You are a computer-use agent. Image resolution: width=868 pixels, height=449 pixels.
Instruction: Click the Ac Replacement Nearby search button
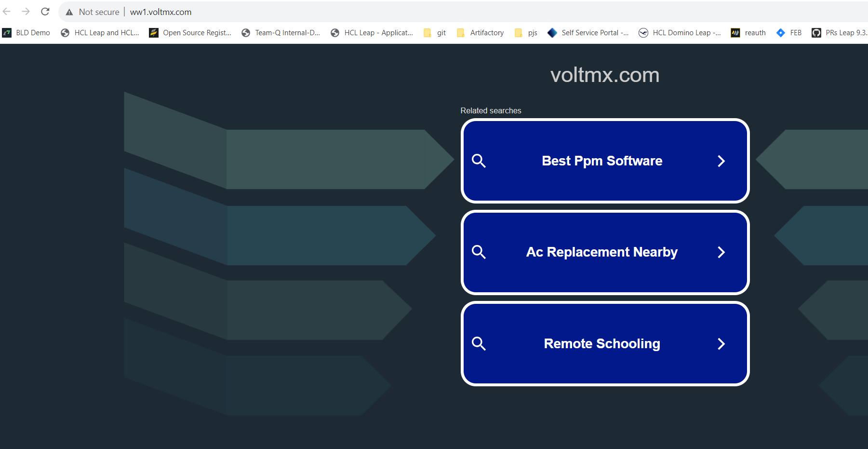[604, 252]
